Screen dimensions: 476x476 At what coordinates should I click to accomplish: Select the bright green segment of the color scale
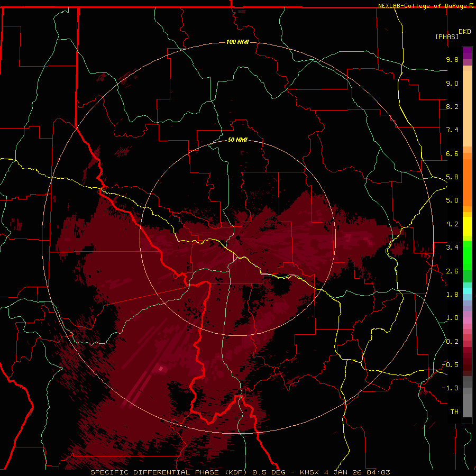coord(467,255)
